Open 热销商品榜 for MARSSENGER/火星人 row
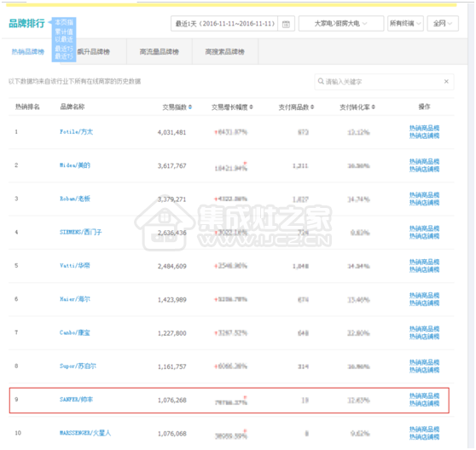The height and width of the screenshot is (450, 476). [424, 429]
